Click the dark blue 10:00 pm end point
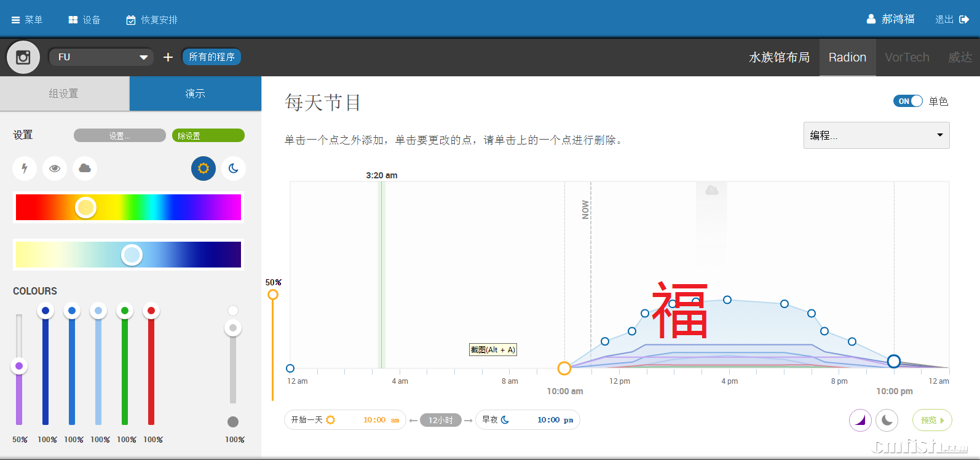980x460 pixels. click(x=894, y=361)
